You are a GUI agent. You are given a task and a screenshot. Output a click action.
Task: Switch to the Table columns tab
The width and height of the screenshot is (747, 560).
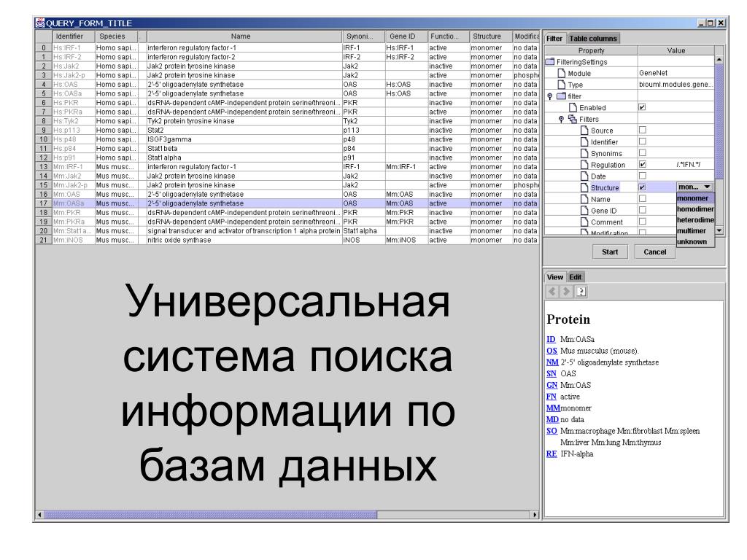pyautogui.click(x=593, y=39)
